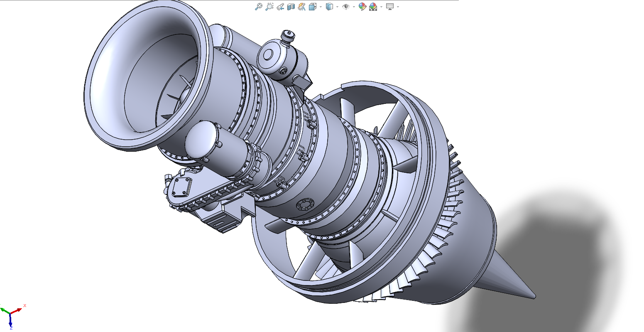Expand the View Orientation dropdown arrow
This screenshot has height=332, width=644.
(321, 7)
